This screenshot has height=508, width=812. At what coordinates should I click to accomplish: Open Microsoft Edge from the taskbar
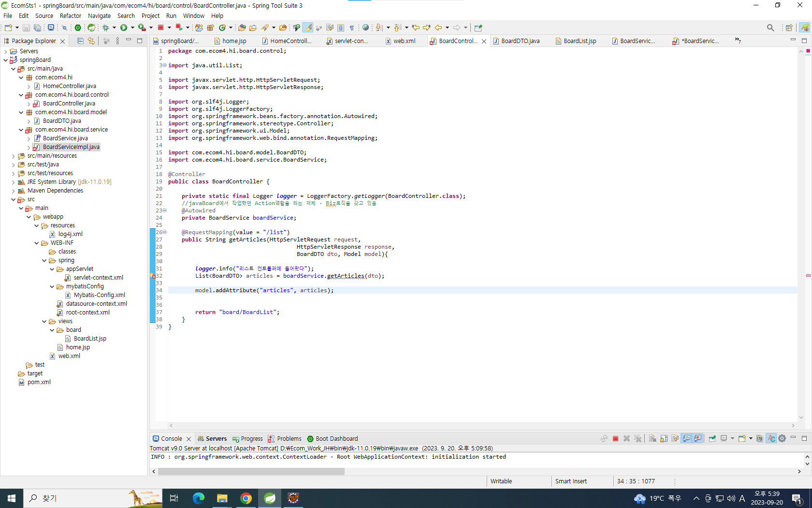click(x=199, y=498)
